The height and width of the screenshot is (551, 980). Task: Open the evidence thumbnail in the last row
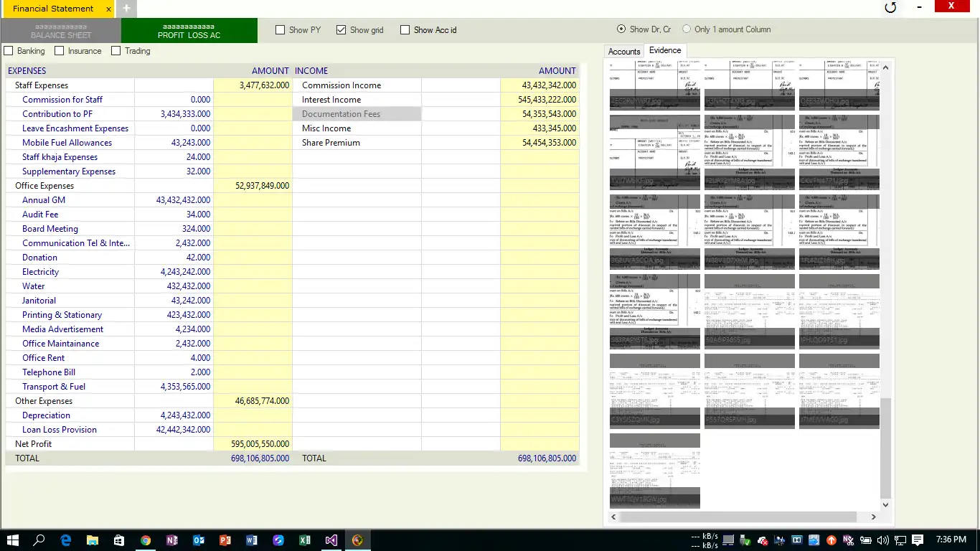pyautogui.click(x=655, y=471)
